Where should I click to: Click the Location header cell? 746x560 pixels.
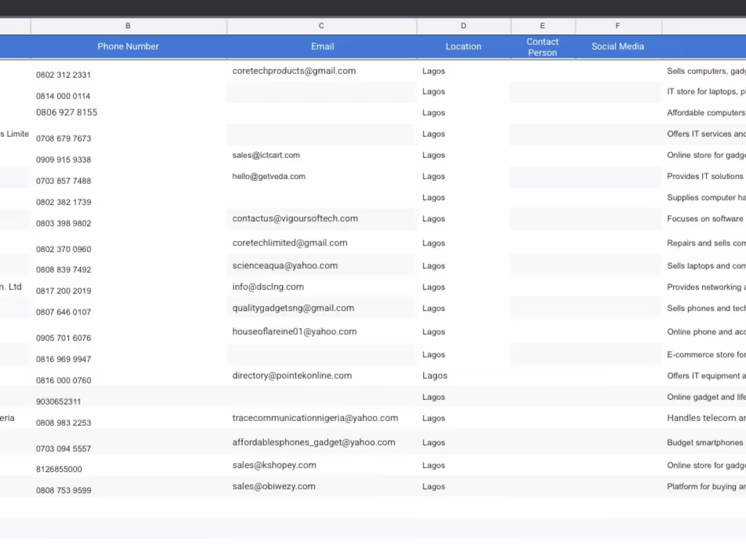point(463,47)
